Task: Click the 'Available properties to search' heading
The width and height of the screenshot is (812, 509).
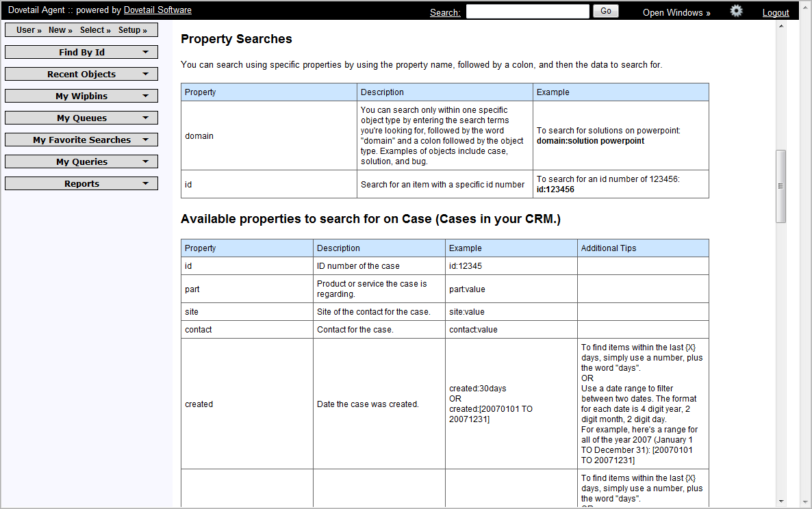Action: coord(370,219)
